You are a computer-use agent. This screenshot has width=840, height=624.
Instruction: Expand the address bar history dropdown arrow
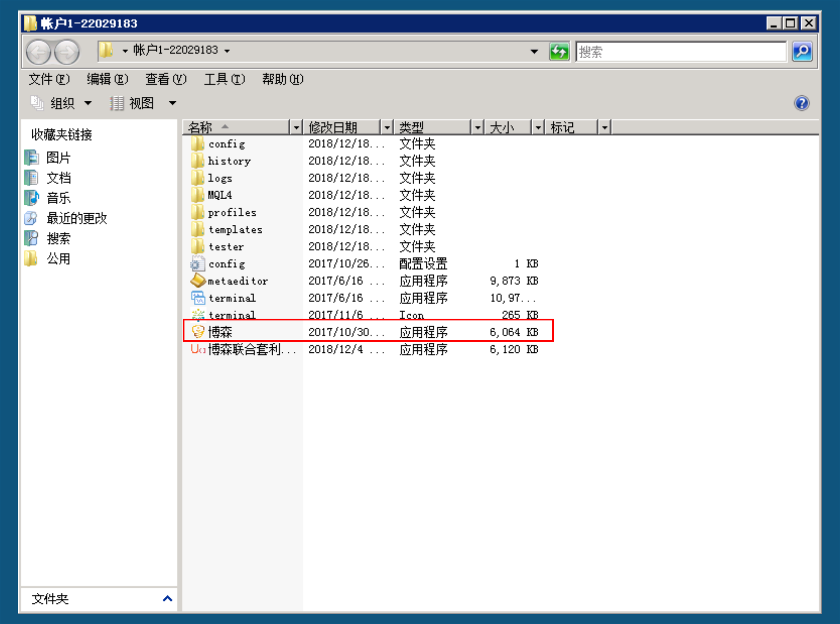point(534,51)
